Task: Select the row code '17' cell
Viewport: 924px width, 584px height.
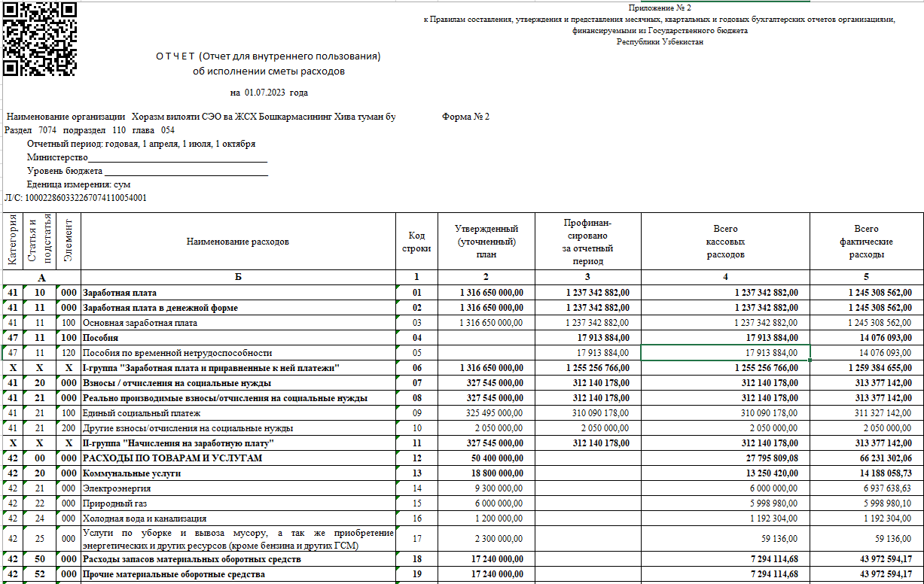Action: point(416,539)
